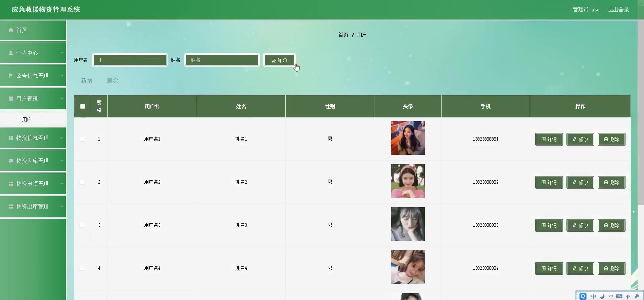This screenshot has height=300, width=644.
Task: Click the home icon beside 首页
Action: pyautogui.click(x=11, y=30)
